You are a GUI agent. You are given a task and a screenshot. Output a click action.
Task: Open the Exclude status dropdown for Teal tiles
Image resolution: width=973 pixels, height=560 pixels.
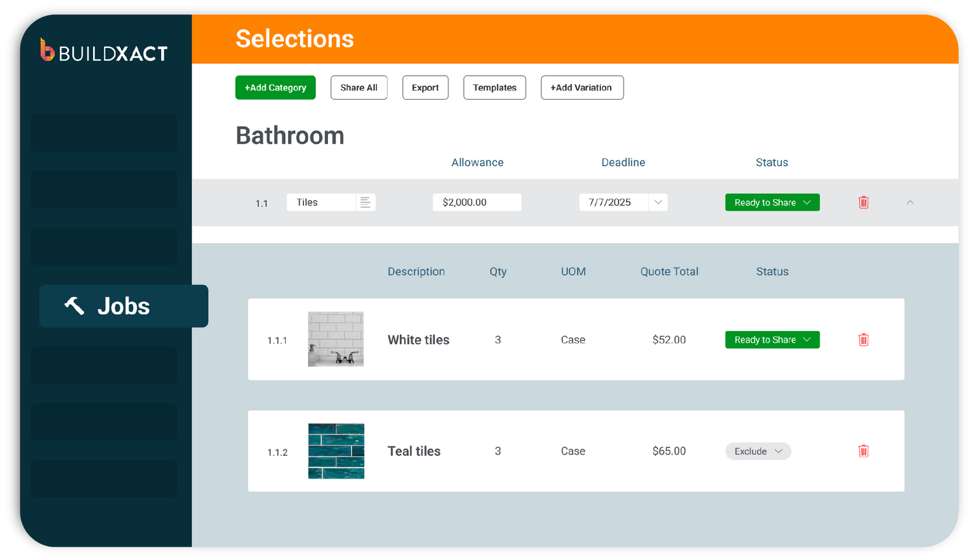pos(758,451)
